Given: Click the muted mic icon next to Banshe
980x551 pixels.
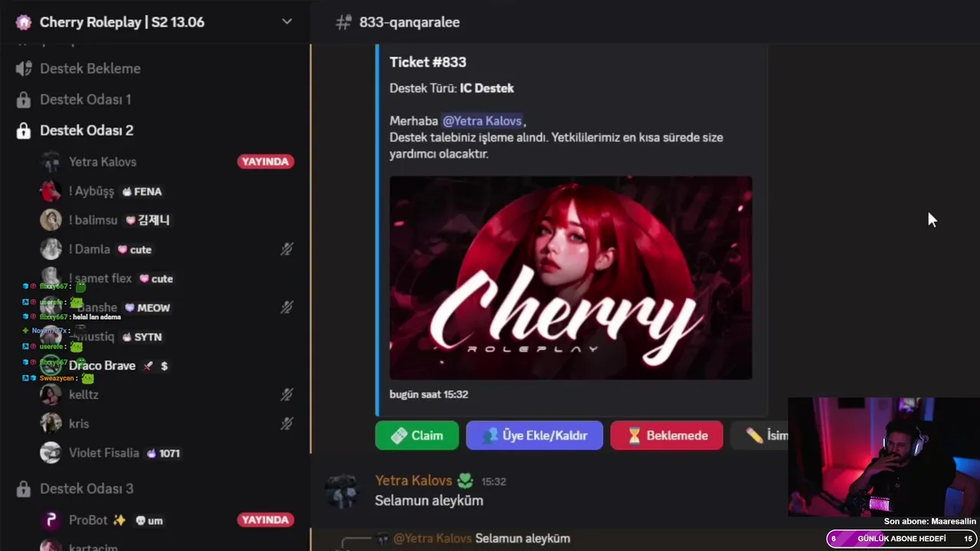Looking at the screenshot, I should 286,308.
